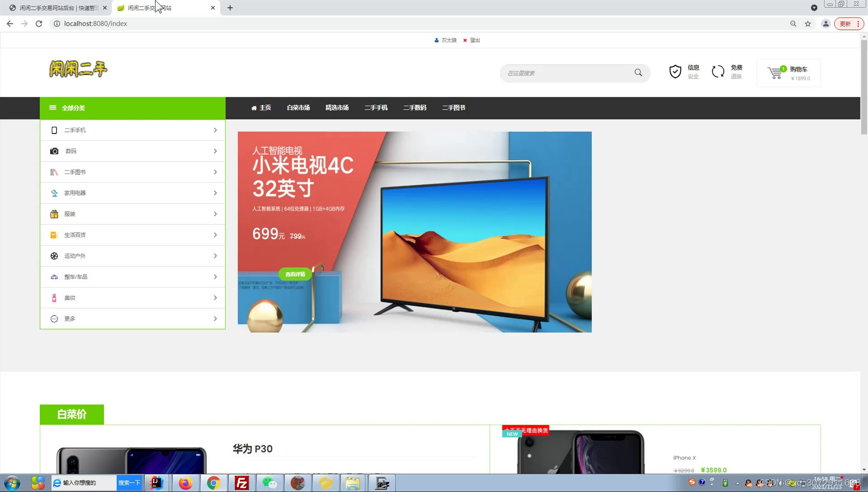
Task: Expand the 数码 category chevron
Action: (x=215, y=151)
